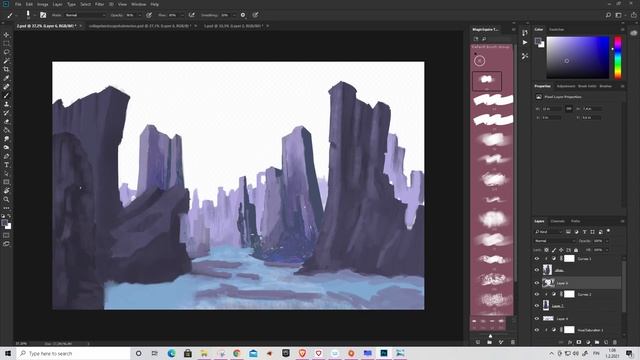Add a layer mask
The width and height of the screenshot is (640, 360).
(x=579, y=342)
